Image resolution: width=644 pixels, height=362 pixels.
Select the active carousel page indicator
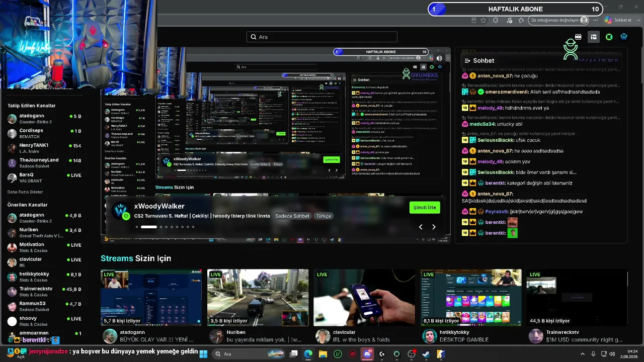click(148, 227)
